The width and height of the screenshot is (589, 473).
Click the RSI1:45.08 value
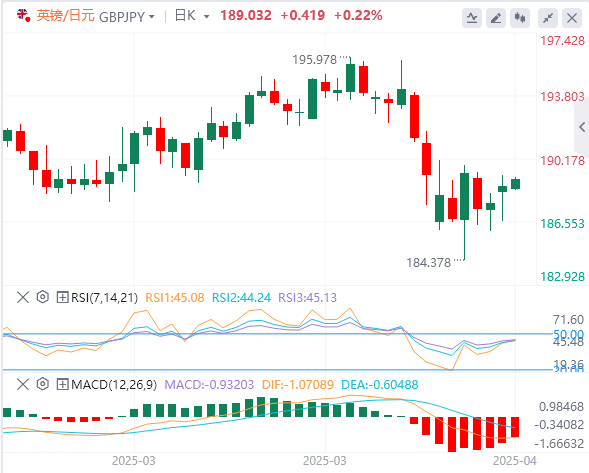pyautogui.click(x=175, y=298)
